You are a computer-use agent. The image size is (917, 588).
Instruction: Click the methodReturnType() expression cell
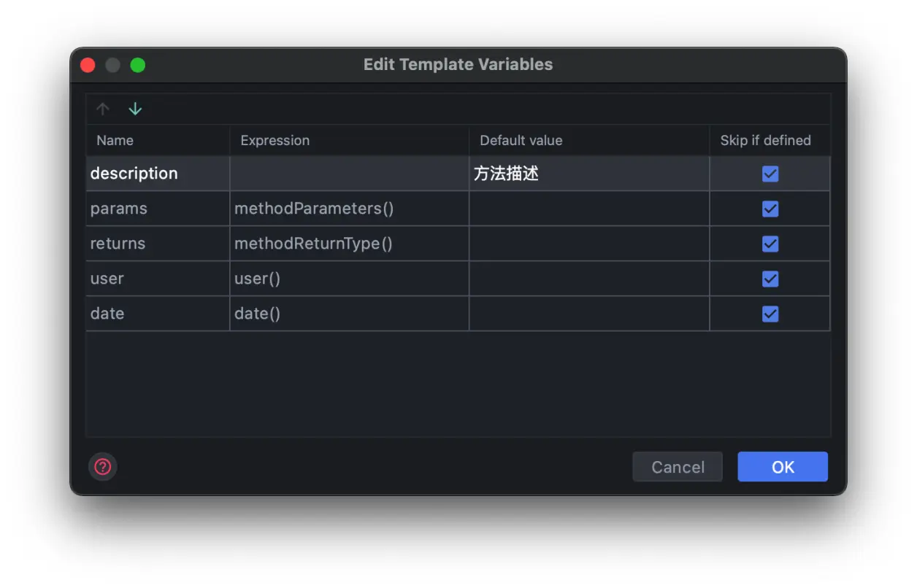click(350, 244)
